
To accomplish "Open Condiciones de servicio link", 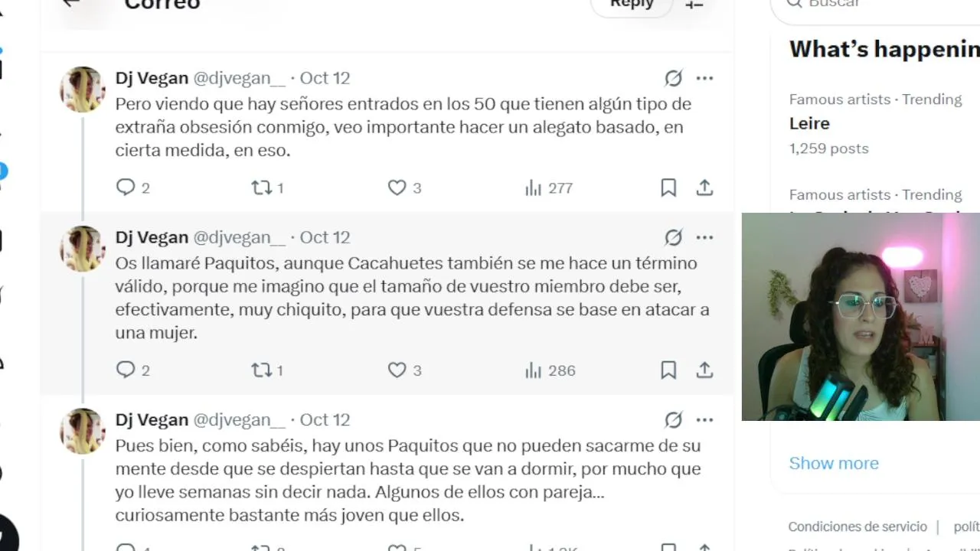I will click(x=857, y=527).
